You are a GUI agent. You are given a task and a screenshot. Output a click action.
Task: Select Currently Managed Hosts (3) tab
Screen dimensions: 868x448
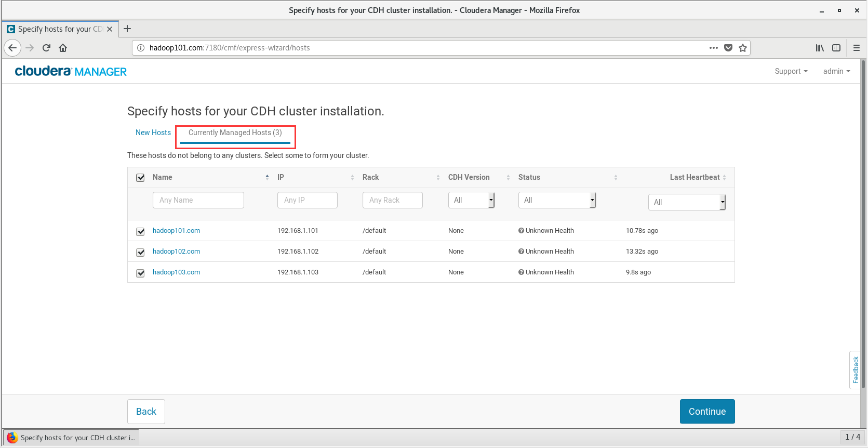point(235,133)
